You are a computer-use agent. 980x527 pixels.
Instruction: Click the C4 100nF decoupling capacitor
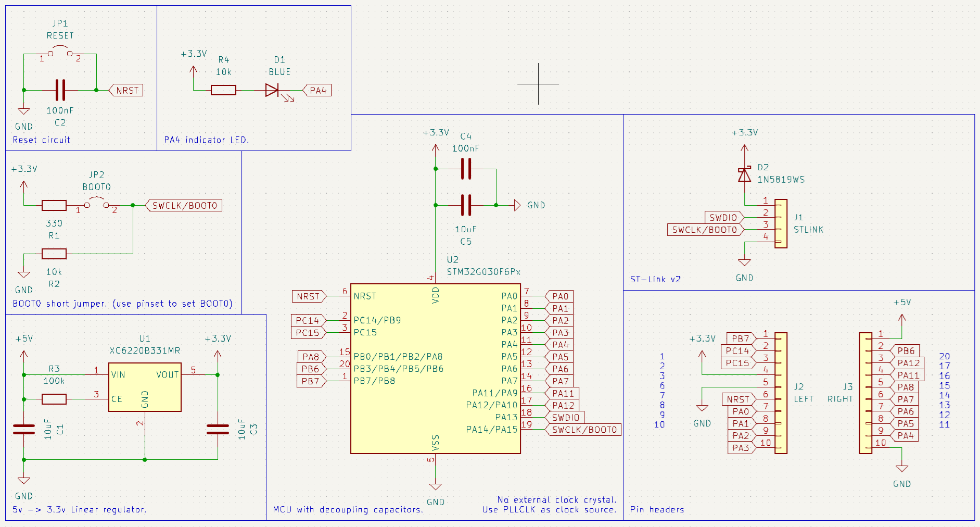(466, 169)
